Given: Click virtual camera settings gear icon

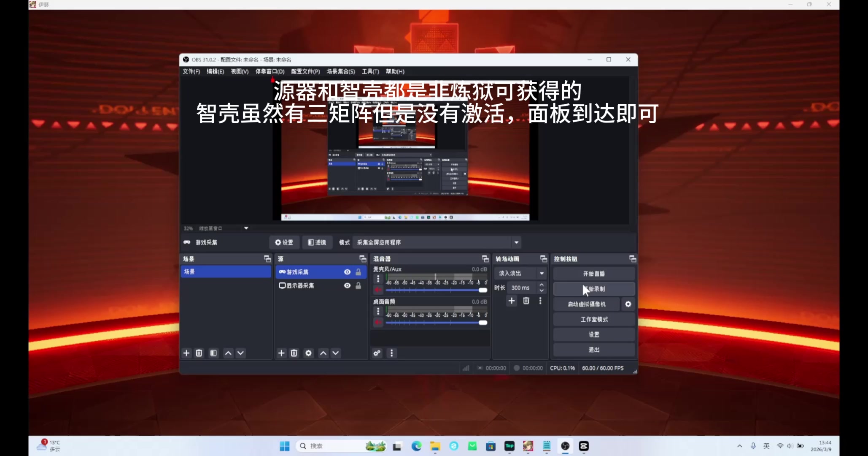Looking at the screenshot, I should 628,304.
